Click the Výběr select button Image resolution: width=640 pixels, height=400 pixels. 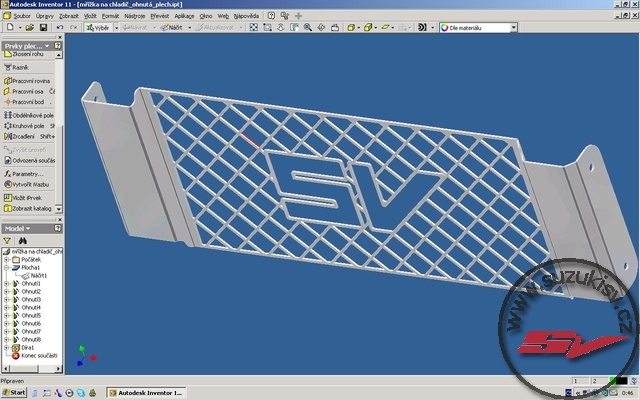pos(98,27)
